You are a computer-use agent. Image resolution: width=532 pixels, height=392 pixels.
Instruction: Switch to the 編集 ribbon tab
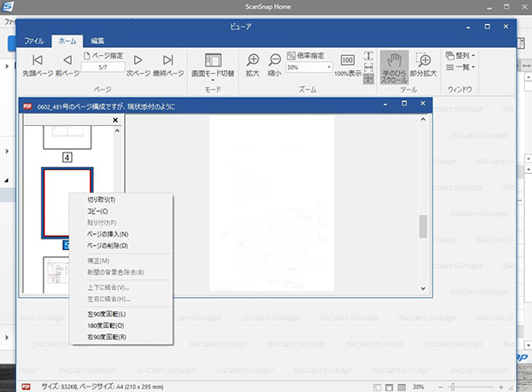pos(98,41)
